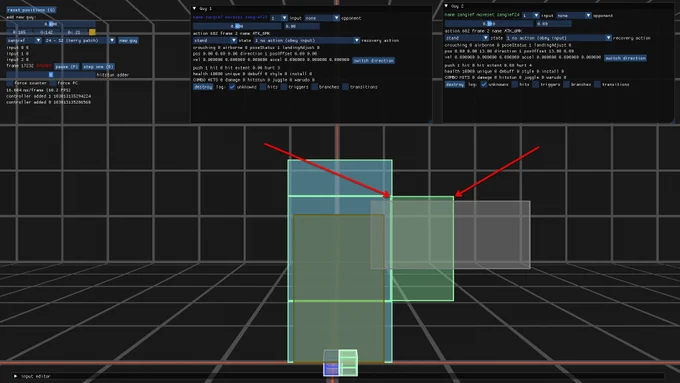
Task: Open Guy 2 input number dropdown
Action: [x=531, y=16]
